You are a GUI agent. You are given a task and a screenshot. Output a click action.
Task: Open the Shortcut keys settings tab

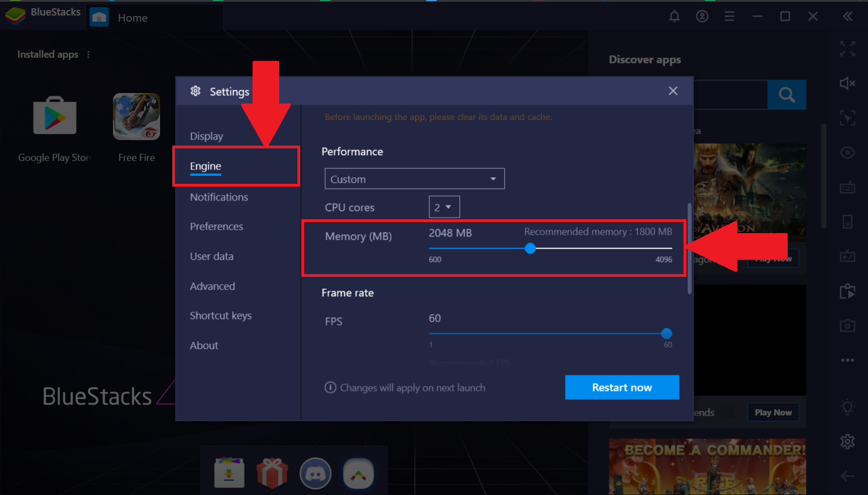(x=220, y=316)
